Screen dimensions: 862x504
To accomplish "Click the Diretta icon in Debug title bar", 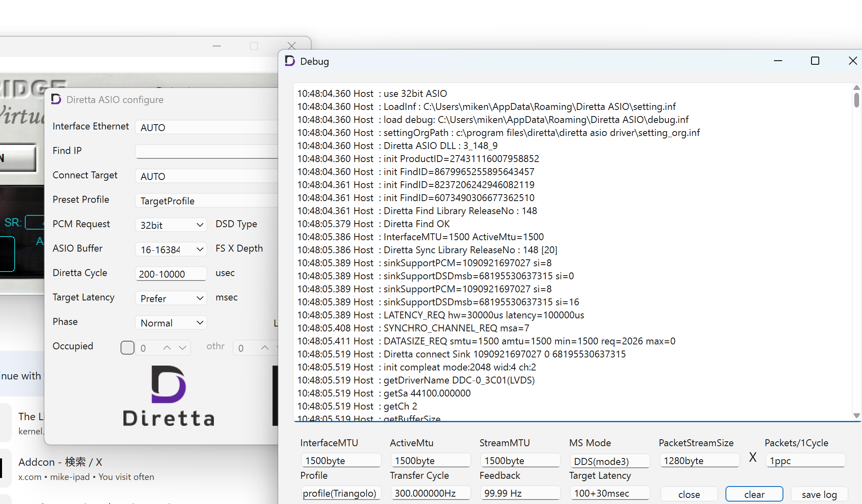I will click(x=290, y=61).
